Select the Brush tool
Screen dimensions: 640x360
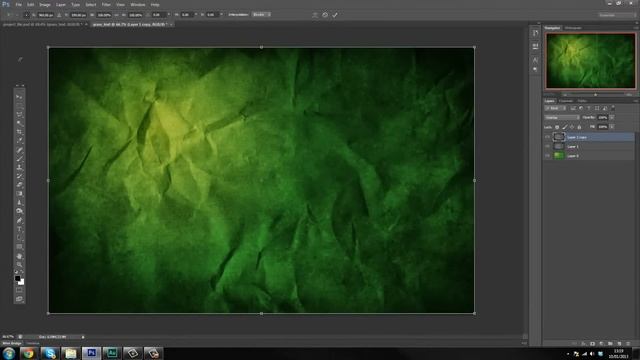19,158
